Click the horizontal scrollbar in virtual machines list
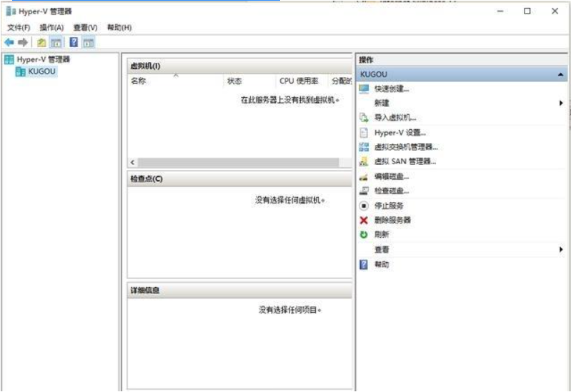This screenshot has height=392, width=571. click(x=239, y=162)
